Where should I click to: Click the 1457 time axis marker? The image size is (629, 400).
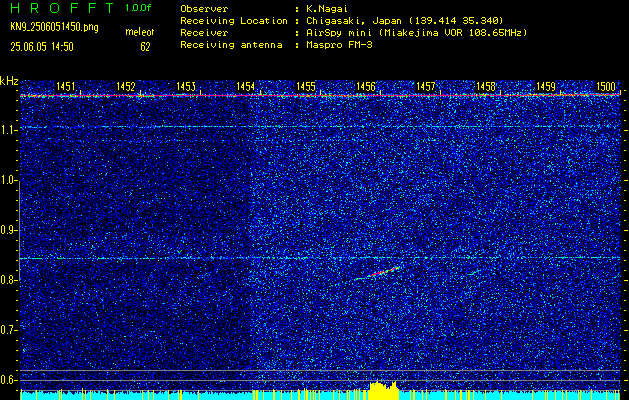click(x=426, y=86)
